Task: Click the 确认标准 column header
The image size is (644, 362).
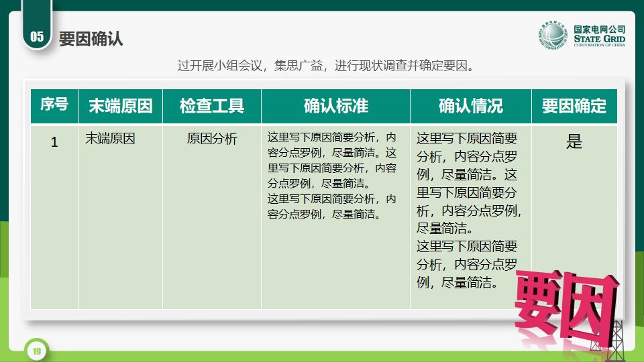Action: [x=335, y=106]
